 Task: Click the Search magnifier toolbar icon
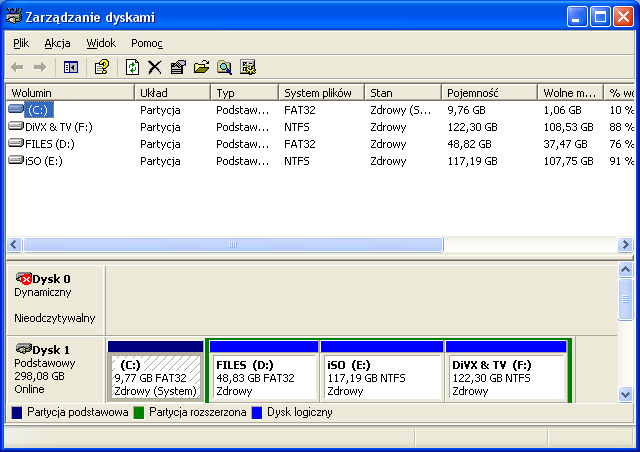click(224, 67)
